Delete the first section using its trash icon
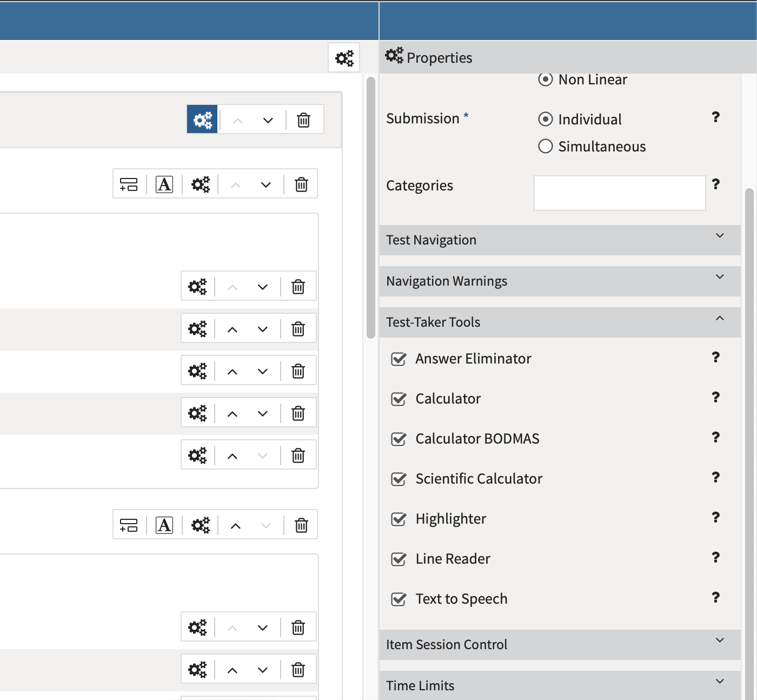Screen dimensions: 757x700 [303, 120]
